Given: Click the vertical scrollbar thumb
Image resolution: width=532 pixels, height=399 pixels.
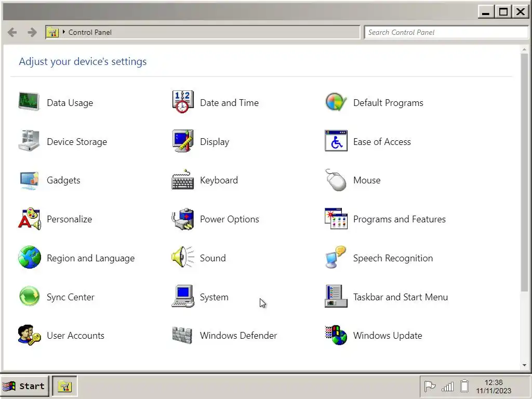Looking at the screenshot, I should click(x=525, y=172).
